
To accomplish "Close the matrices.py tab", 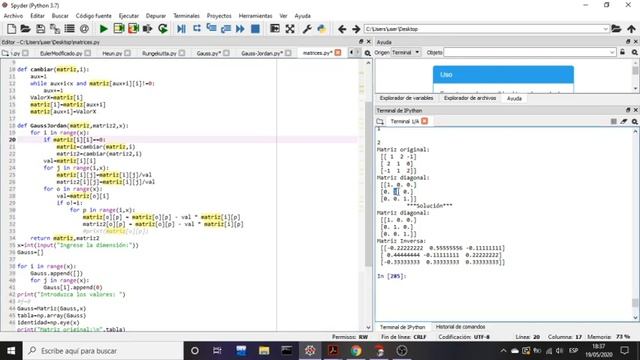I will click(338, 53).
